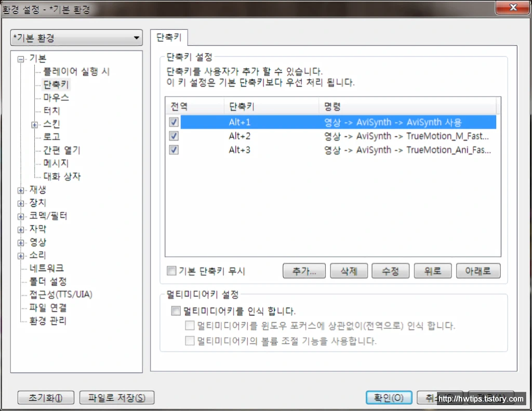Click the 초기화(I) button

[x=46, y=397]
